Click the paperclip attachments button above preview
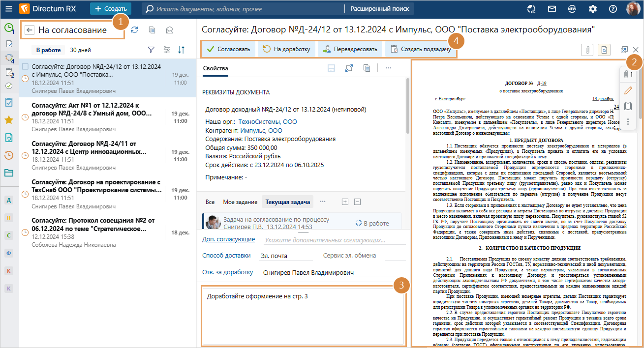 coord(587,49)
